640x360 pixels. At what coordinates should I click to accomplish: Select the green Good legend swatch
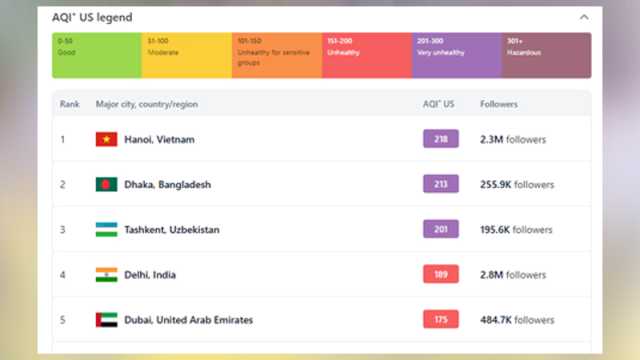pyautogui.click(x=97, y=55)
